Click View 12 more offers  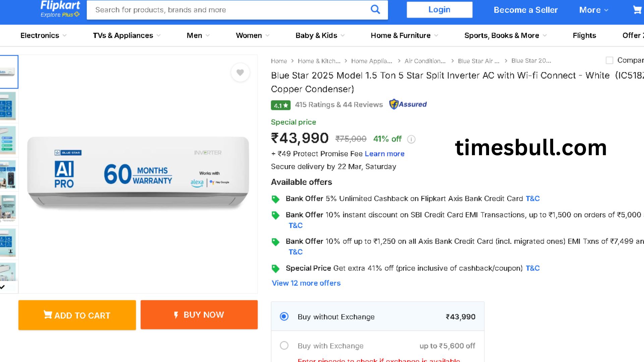coord(306,283)
